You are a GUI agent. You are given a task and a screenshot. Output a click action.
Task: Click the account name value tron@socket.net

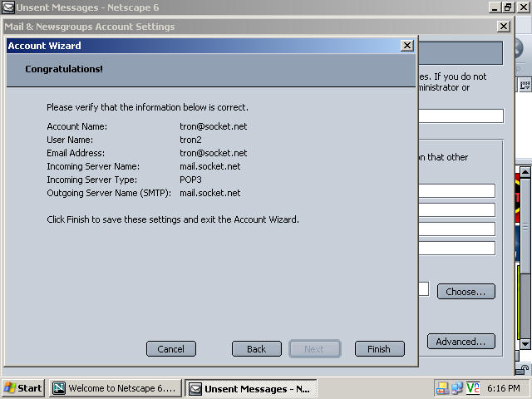click(x=214, y=126)
